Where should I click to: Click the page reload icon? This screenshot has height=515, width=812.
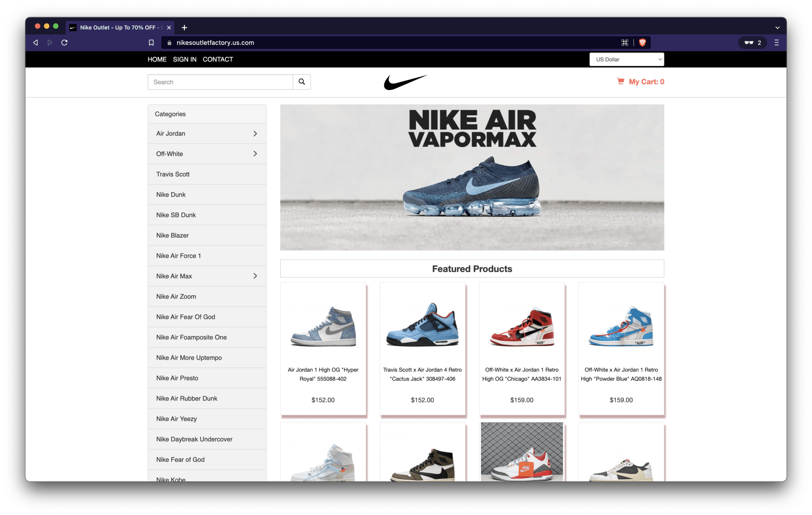[x=64, y=42]
